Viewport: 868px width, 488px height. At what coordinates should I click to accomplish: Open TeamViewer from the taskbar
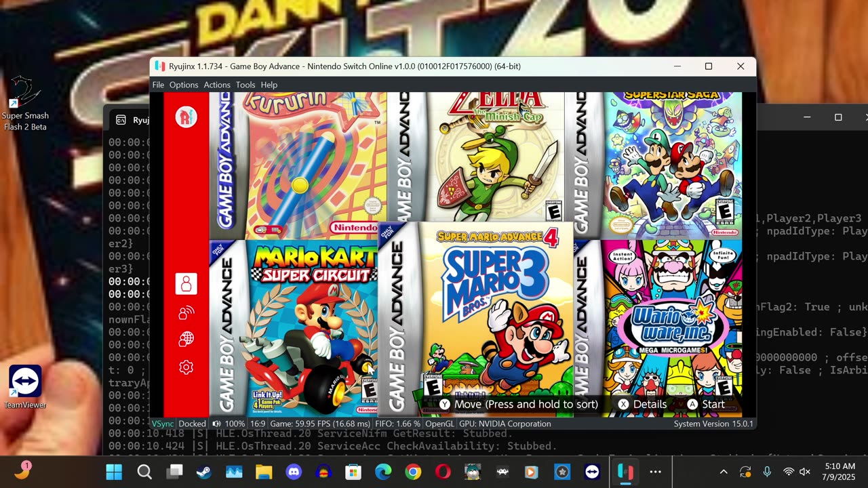(x=592, y=472)
